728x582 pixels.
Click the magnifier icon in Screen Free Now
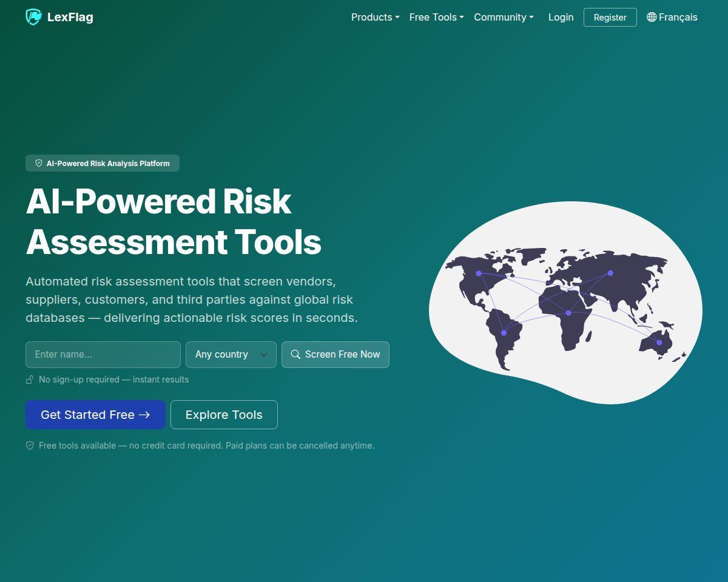click(295, 354)
